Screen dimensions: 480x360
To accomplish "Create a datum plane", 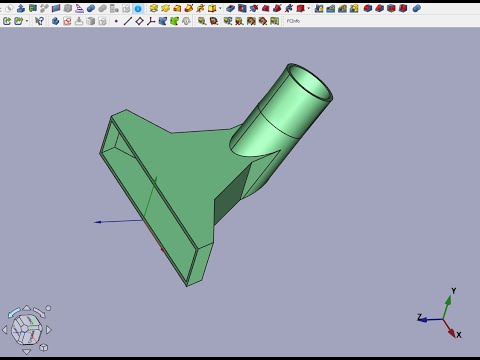I will (139, 21).
